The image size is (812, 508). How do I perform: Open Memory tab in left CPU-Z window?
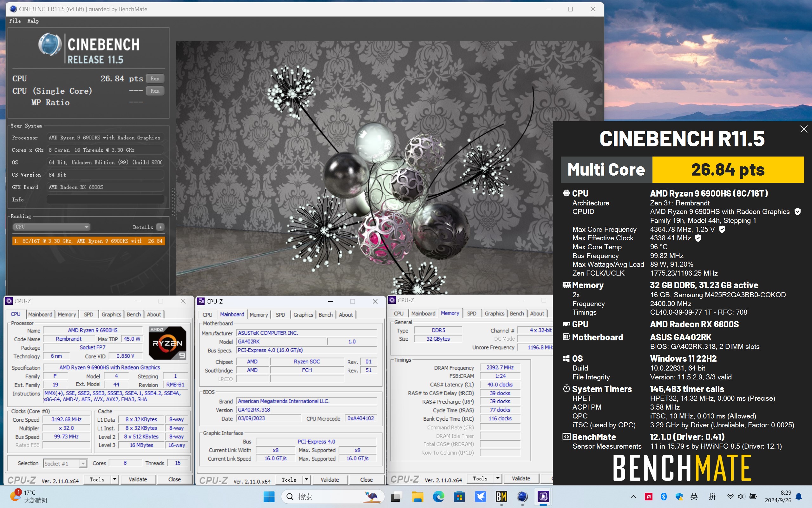tap(67, 314)
